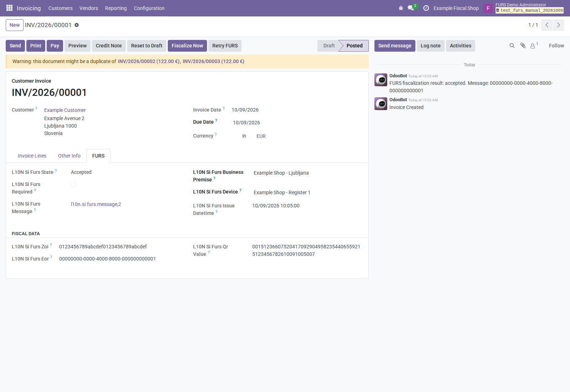Click the Pay button
570x392 pixels.
coord(55,46)
